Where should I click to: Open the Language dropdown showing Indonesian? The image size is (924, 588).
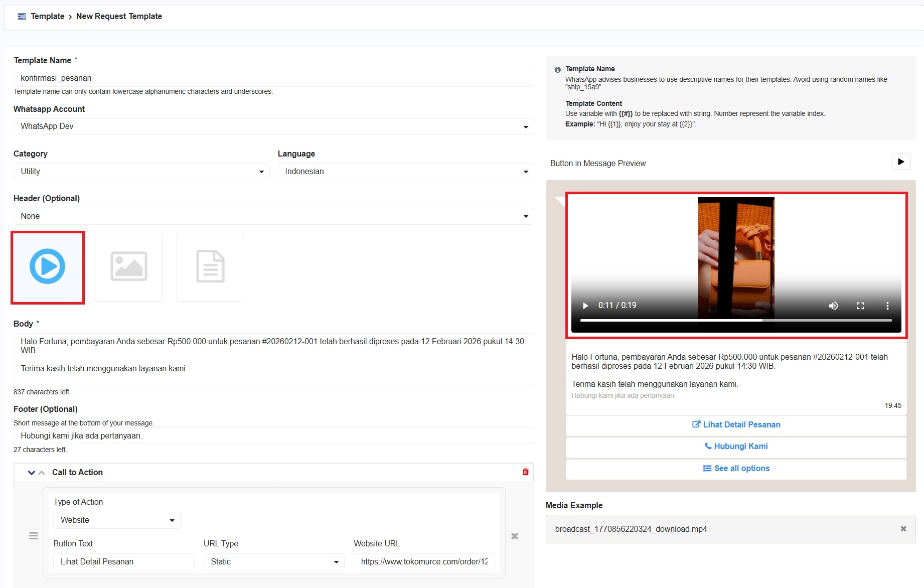coord(405,172)
